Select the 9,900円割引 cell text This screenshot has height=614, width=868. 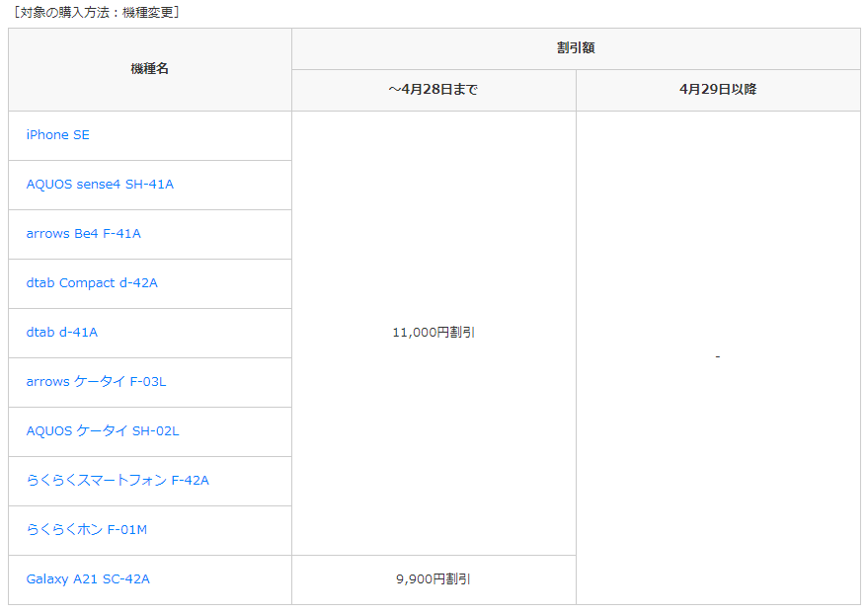click(x=434, y=579)
